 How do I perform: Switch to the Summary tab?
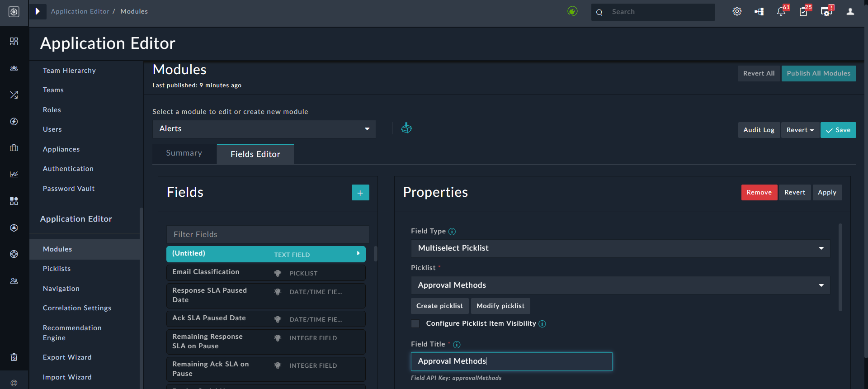click(184, 153)
